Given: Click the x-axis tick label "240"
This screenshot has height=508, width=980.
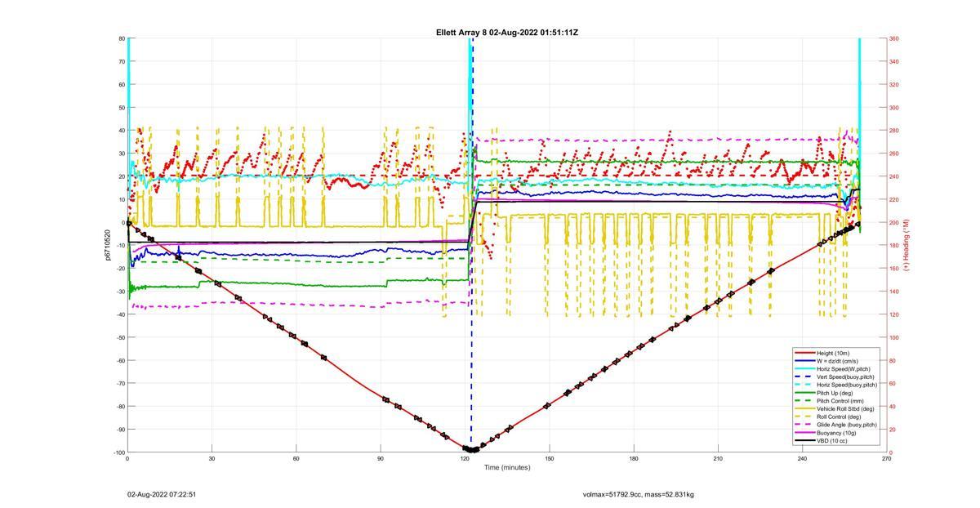Looking at the screenshot, I should pos(802,459).
